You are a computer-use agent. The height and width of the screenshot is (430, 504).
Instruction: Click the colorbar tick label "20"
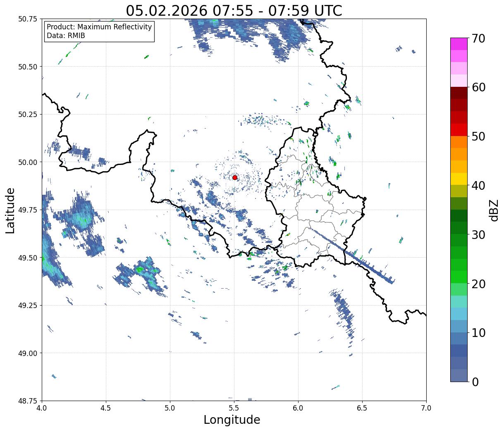(478, 284)
